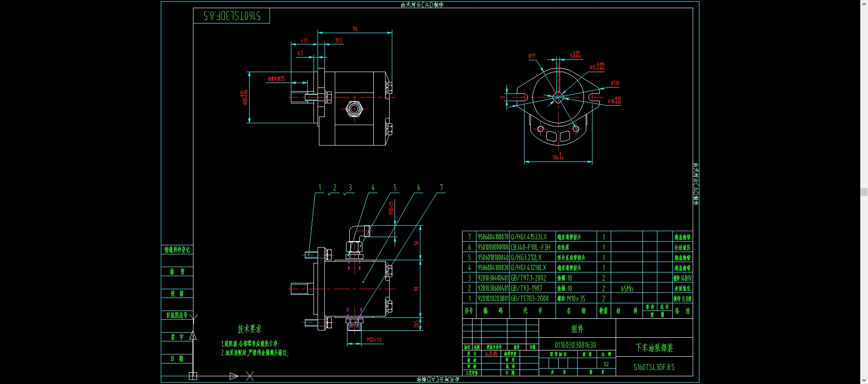This screenshot has width=868, height=384.
Task: Click the 描图 cell in left margin
Action: pos(177,272)
